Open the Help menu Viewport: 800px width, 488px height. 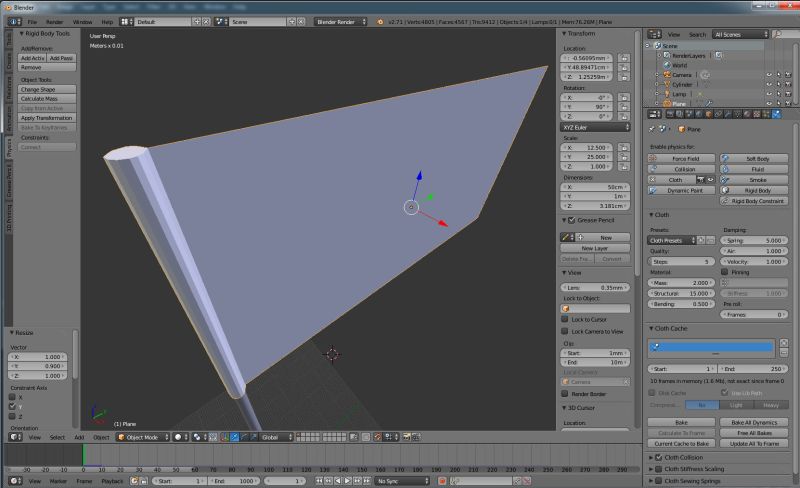107,22
